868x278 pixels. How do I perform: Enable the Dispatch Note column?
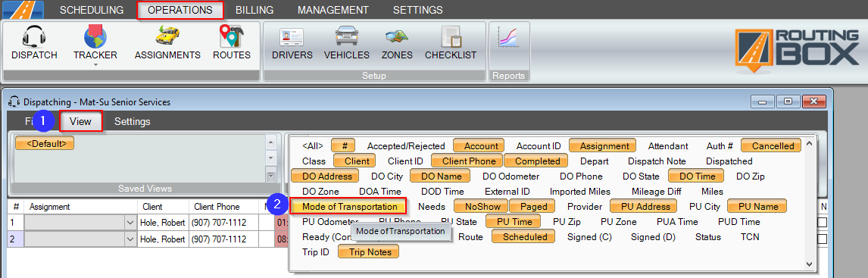tap(657, 161)
